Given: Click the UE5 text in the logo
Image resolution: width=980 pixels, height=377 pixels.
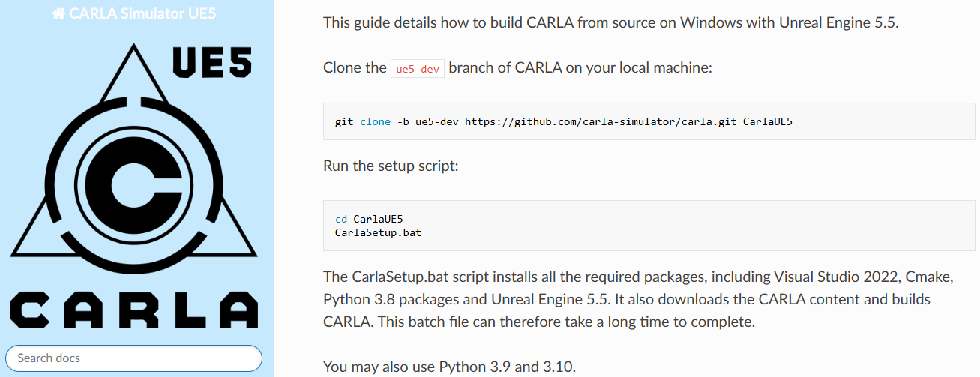Looking at the screenshot, I should click(212, 63).
